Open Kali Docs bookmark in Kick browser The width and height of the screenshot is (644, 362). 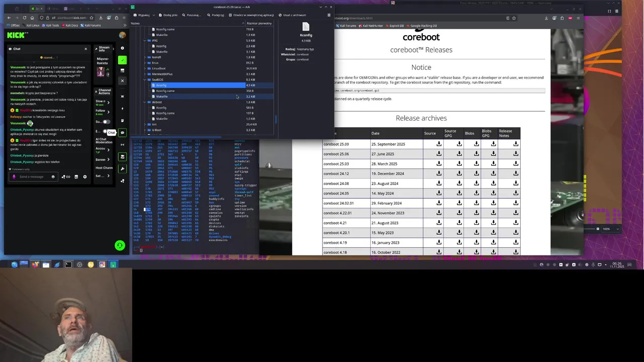69,25
